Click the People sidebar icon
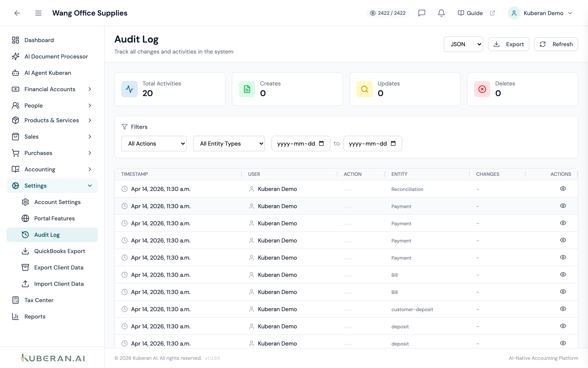The width and height of the screenshot is (588, 368). [x=16, y=106]
